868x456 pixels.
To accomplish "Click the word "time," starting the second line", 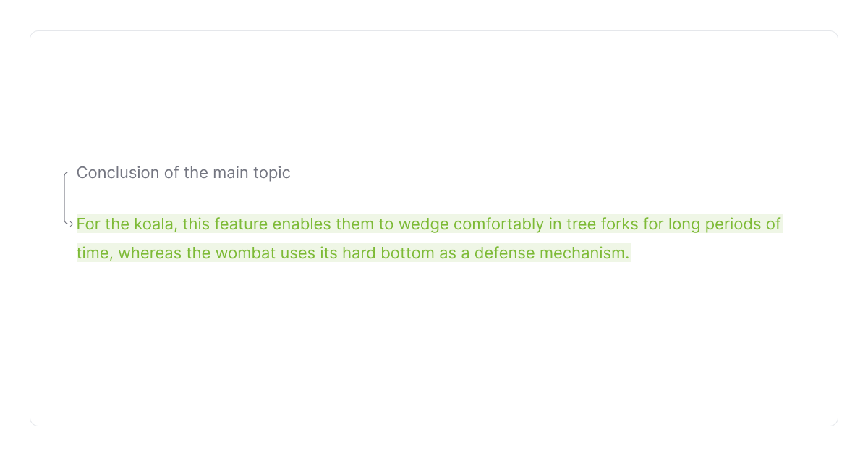I will click(x=94, y=253).
